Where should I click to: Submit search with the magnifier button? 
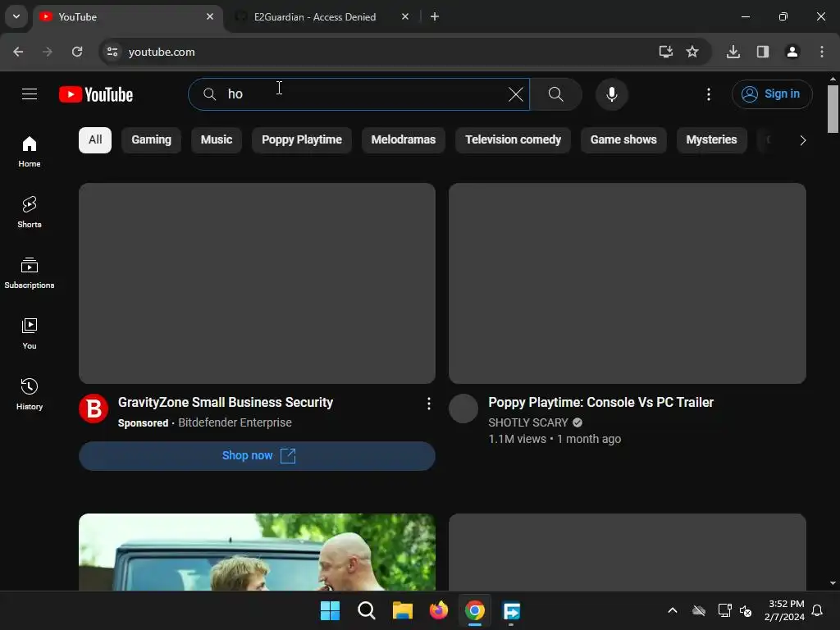pos(556,94)
